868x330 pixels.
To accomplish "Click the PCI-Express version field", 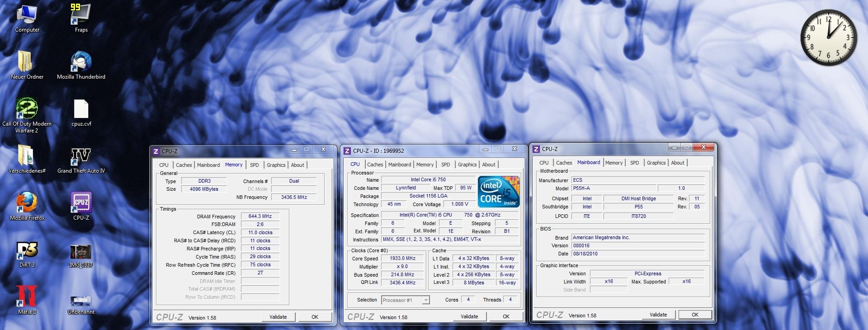I will coord(647,273).
